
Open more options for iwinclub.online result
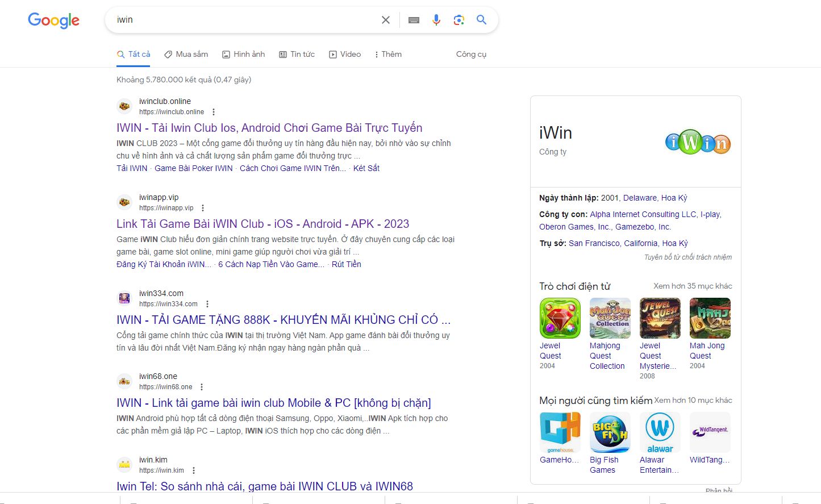214,112
